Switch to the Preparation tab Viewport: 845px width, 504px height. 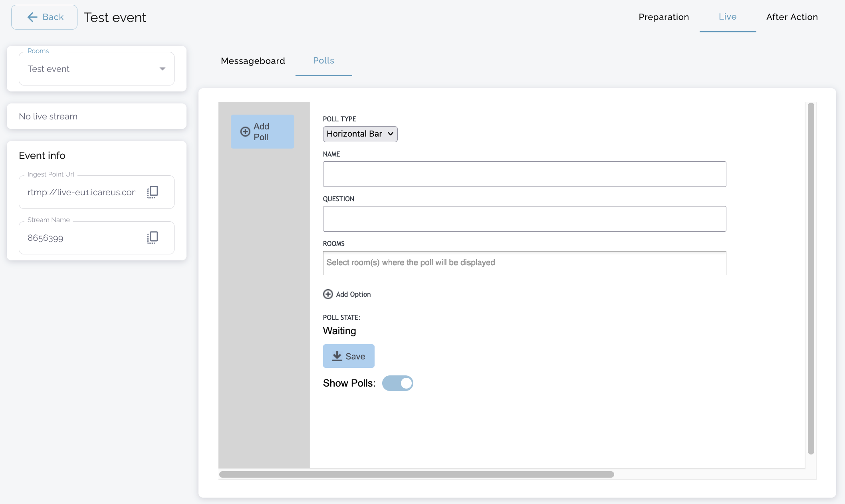663,17
